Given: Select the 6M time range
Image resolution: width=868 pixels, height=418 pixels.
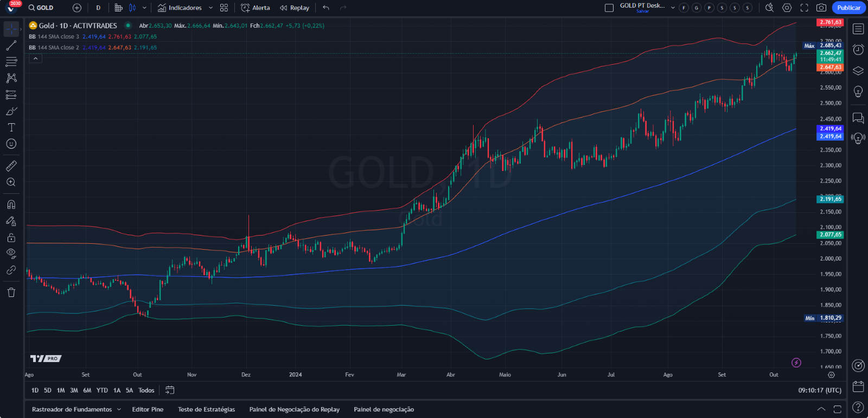Looking at the screenshot, I should pyautogui.click(x=87, y=390).
